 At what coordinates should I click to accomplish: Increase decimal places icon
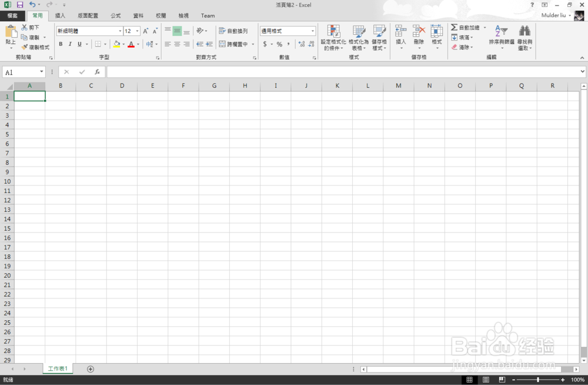click(x=302, y=44)
